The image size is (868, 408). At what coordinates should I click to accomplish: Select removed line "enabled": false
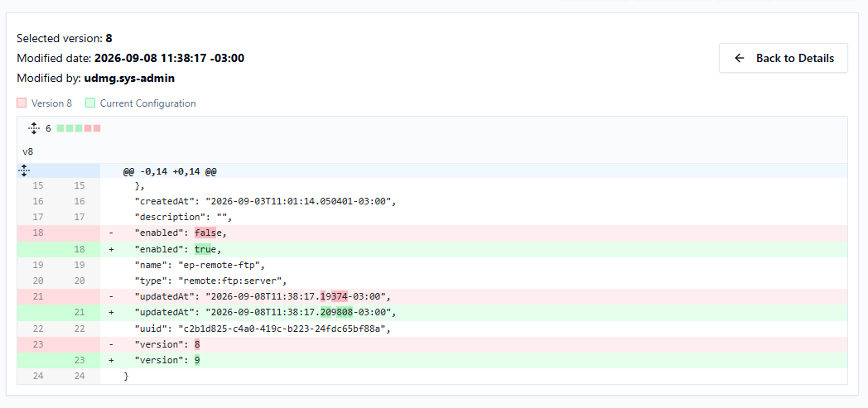pyautogui.click(x=432, y=233)
